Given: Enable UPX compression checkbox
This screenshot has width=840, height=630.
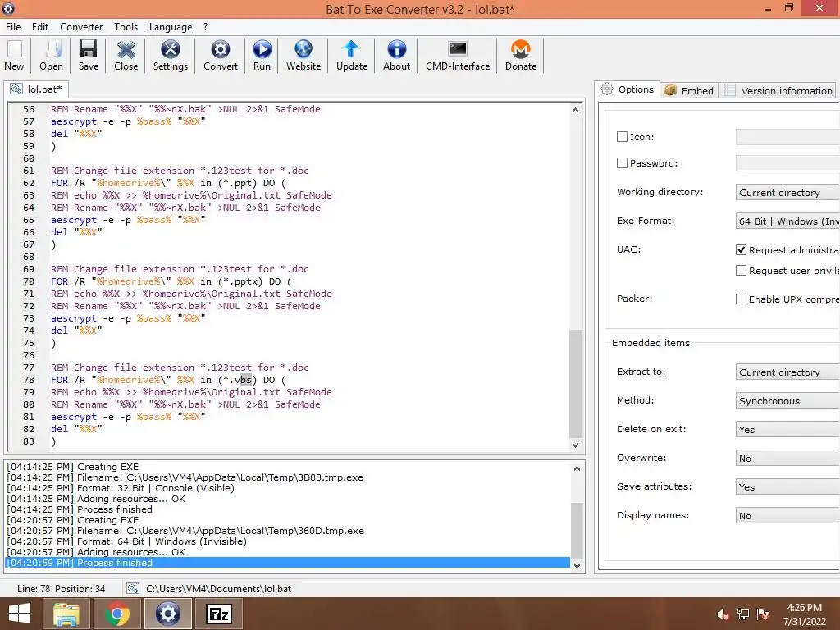Looking at the screenshot, I should click(741, 299).
